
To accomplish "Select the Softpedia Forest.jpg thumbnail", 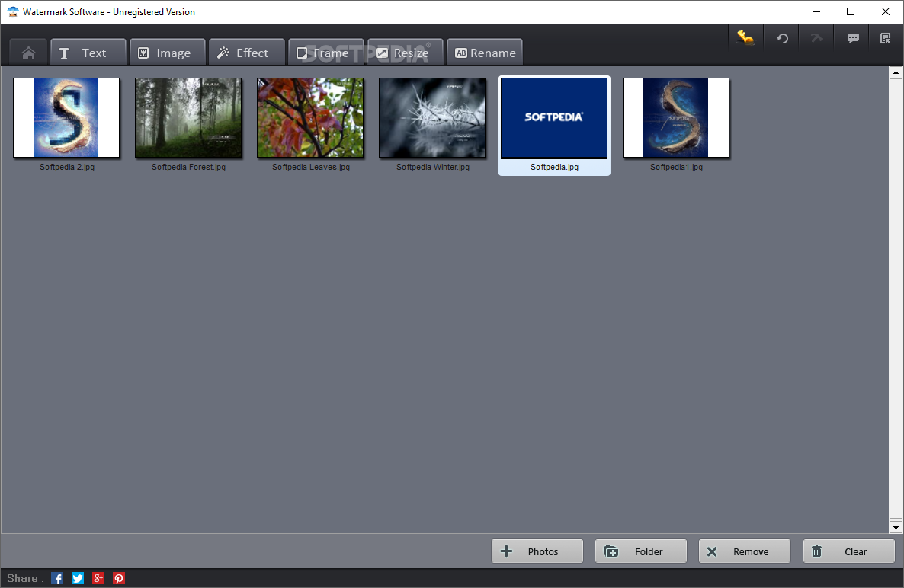I will pyautogui.click(x=188, y=117).
